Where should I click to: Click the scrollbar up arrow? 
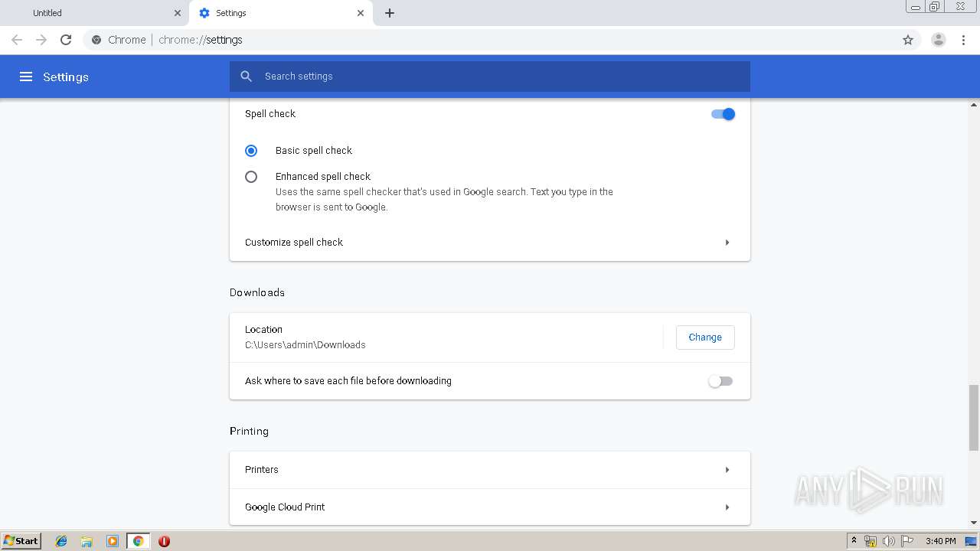(x=974, y=104)
